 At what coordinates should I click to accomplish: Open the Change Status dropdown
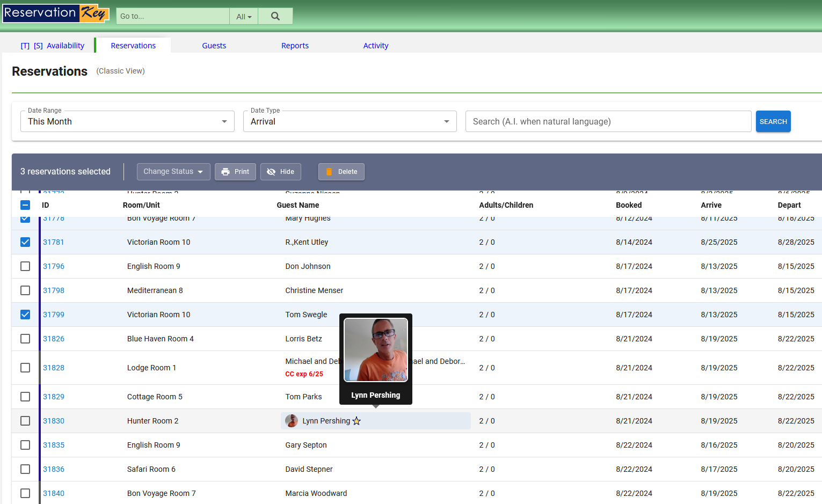pos(173,172)
